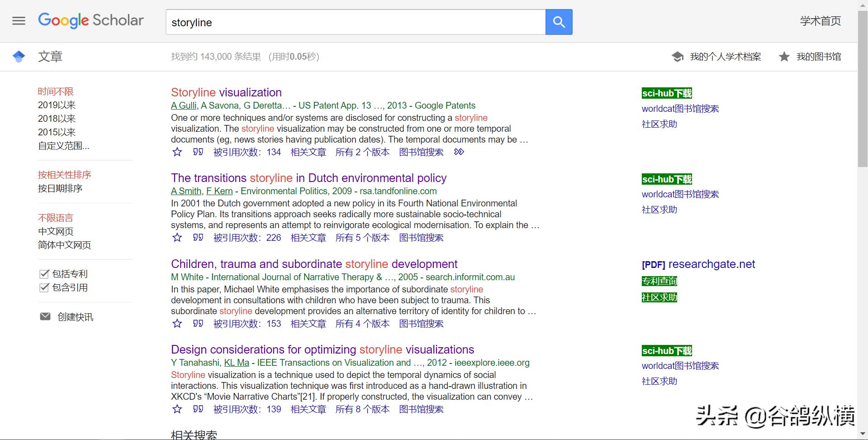Open Storyline visualization article title
The image size is (868, 440).
click(x=226, y=92)
